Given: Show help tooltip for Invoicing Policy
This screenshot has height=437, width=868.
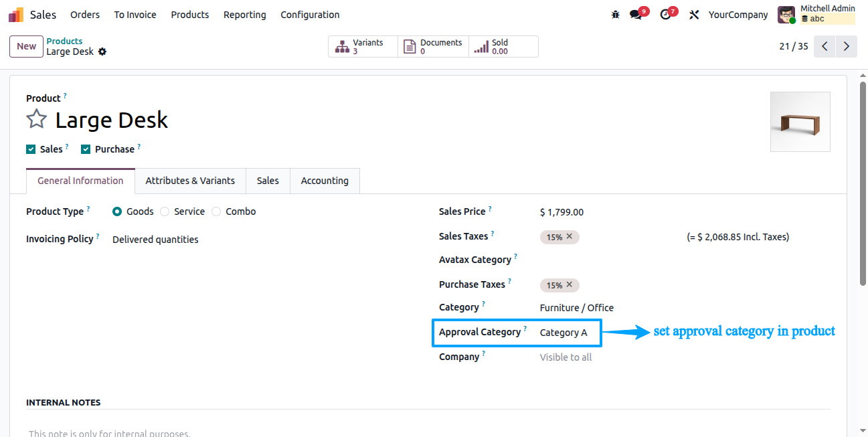Looking at the screenshot, I should [x=98, y=236].
